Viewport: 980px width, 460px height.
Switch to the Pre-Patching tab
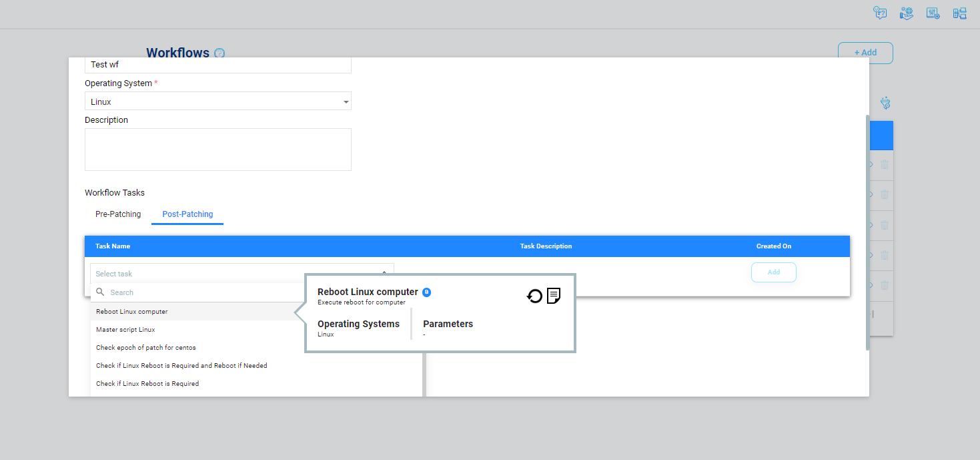click(118, 214)
